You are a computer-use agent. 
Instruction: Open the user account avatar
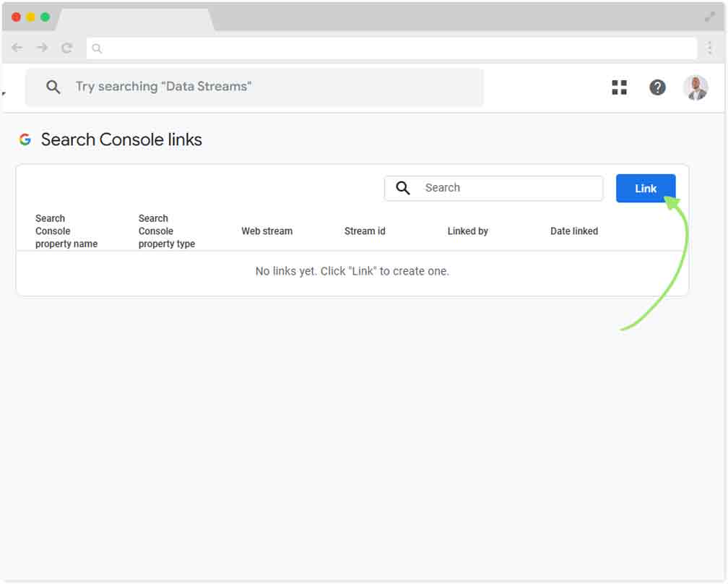(695, 87)
